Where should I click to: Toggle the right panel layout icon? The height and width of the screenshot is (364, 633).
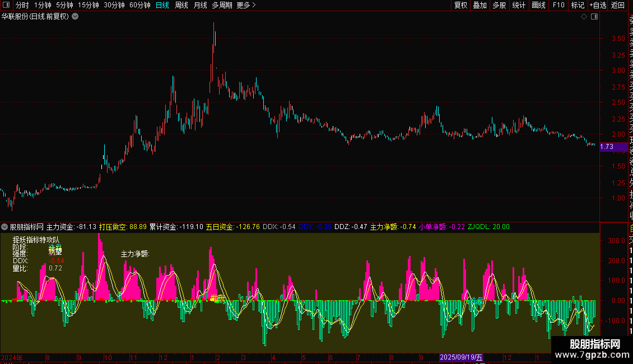point(594,17)
